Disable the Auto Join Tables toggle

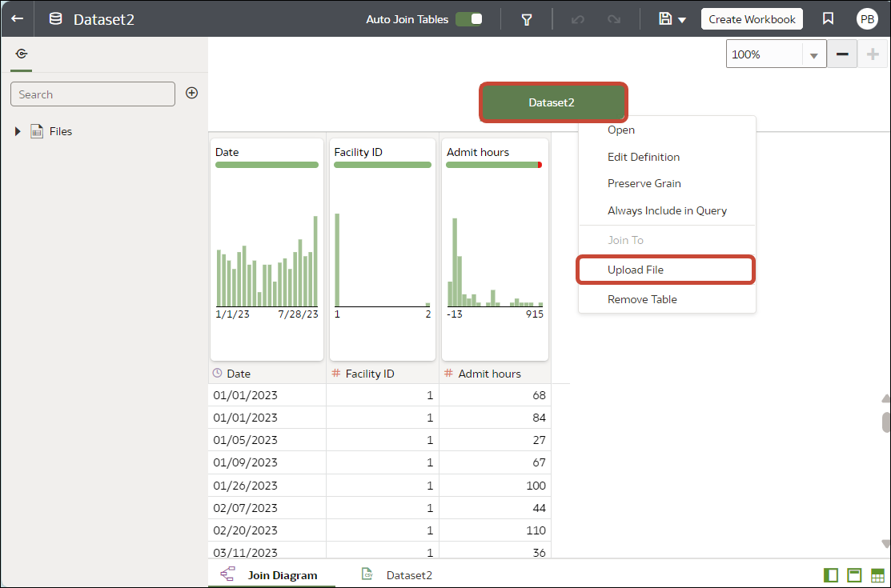tap(471, 18)
